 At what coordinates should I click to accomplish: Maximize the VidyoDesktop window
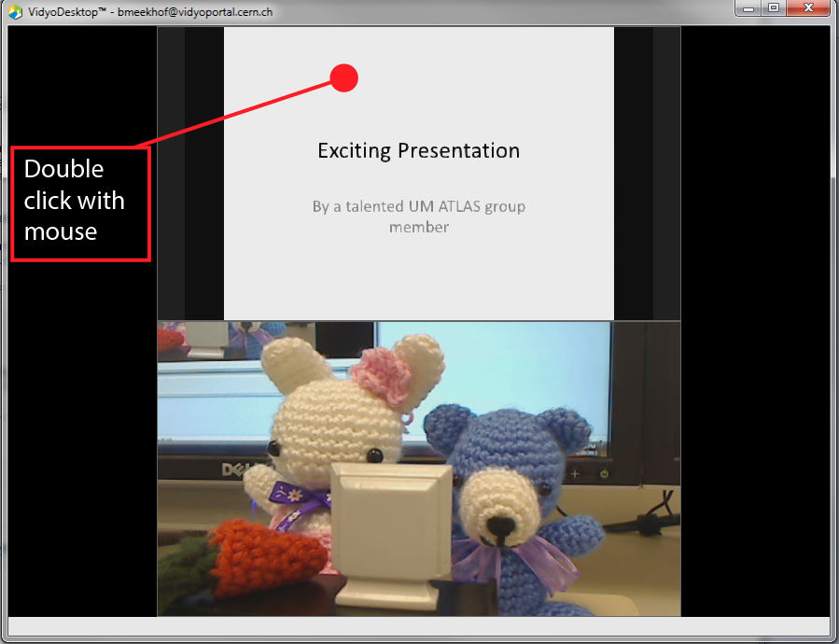click(774, 8)
